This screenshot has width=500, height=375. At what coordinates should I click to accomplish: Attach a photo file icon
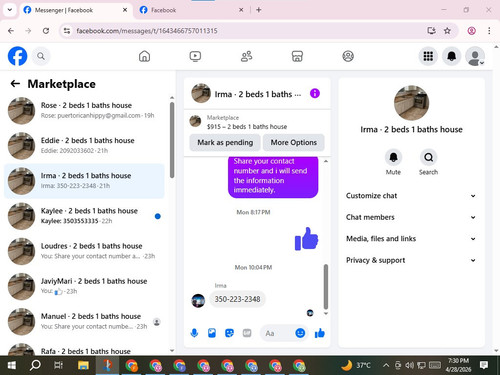(x=212, y=333)
